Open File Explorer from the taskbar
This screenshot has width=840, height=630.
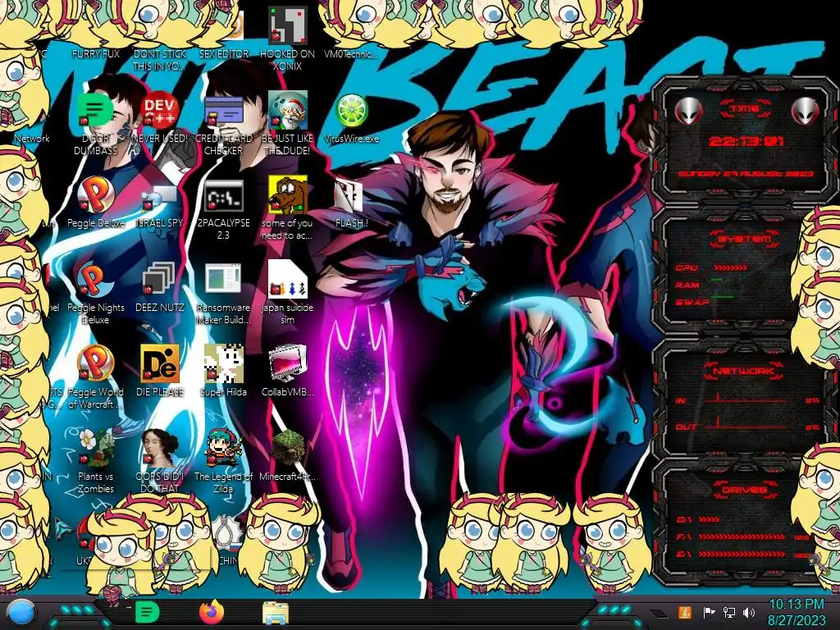point(276,613)
